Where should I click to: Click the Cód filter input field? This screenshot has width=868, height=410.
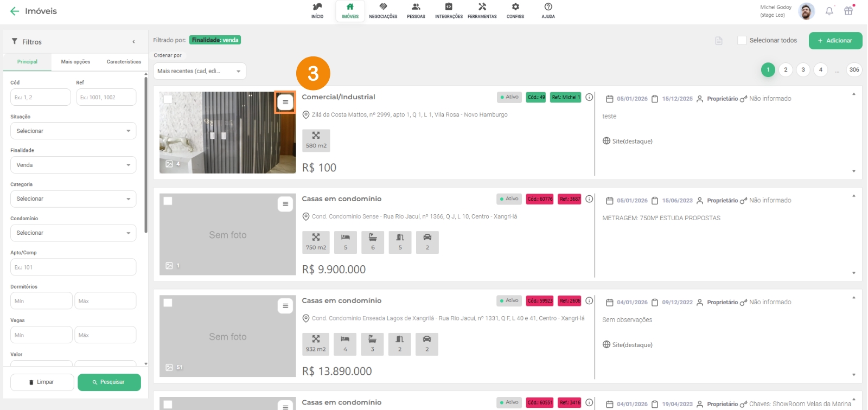coord(41,98)
